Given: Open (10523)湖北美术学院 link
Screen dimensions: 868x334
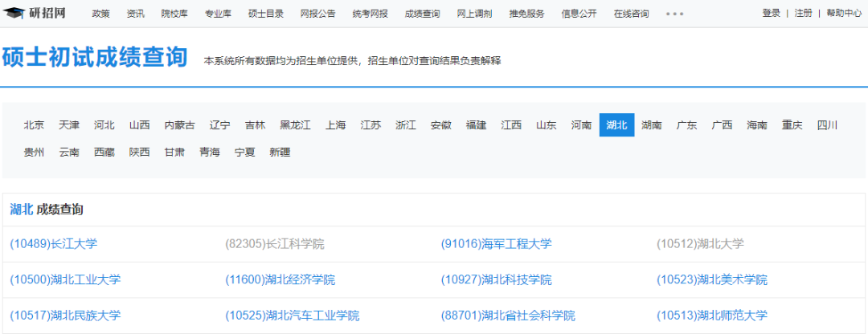Looking at the screenshot, I should (x=712, y=280).
